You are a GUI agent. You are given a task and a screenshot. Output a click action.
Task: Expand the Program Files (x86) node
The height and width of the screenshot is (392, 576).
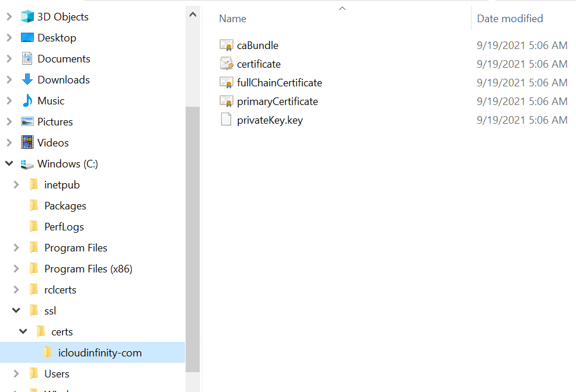coord(16,268)
